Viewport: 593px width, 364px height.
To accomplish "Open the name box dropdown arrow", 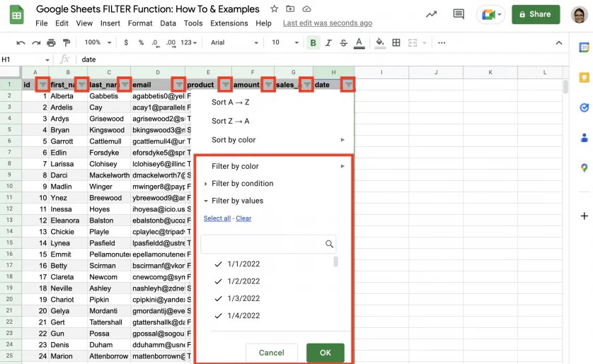I will 47,59.
